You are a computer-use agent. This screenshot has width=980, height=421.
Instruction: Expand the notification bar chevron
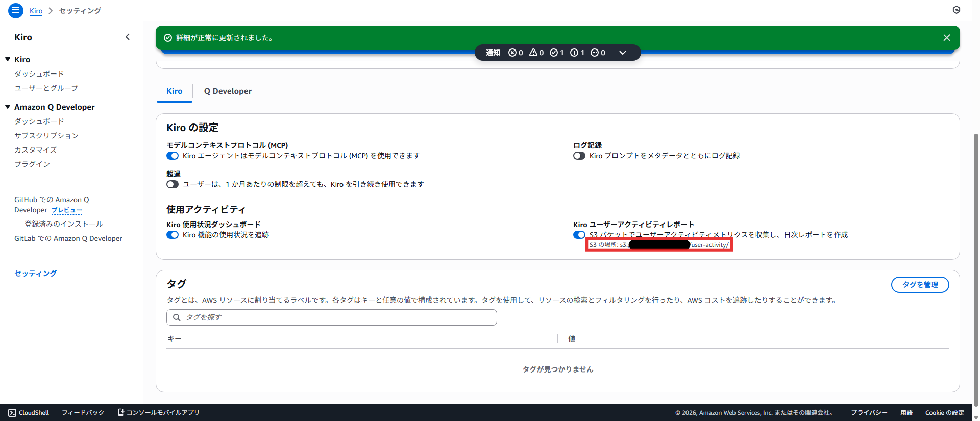pos(623,53)
